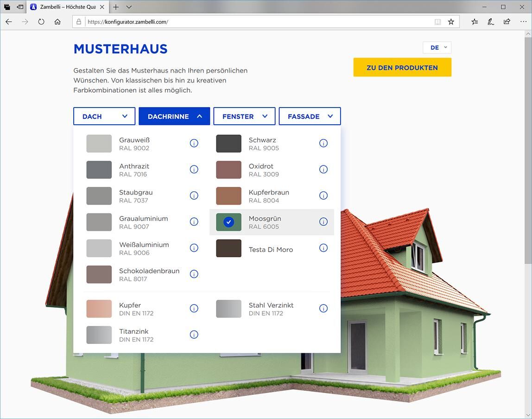
Task: Click the Anthrazit label text
Action: pyautogui.click(x=134, y=166)
